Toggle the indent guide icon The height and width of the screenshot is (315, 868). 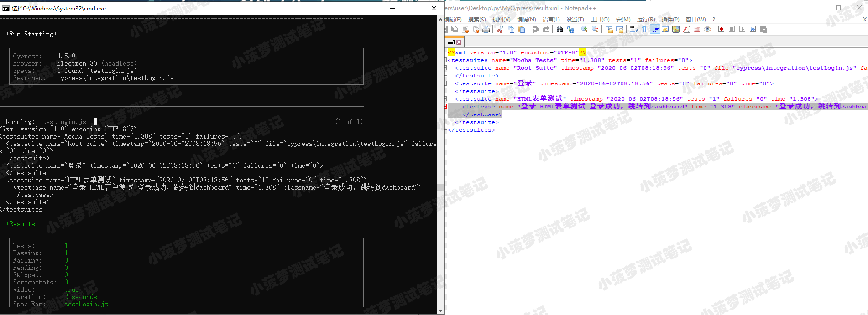tap(655, 29)
